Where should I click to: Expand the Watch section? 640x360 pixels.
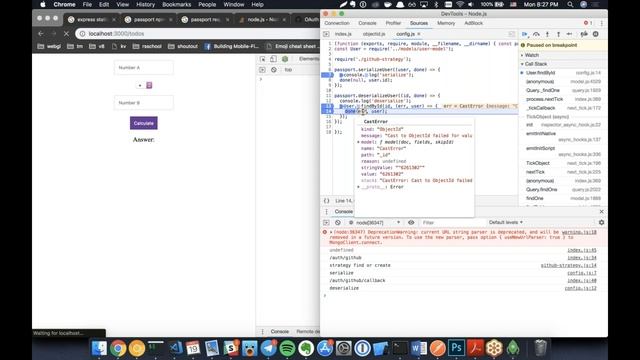click(531, 55)
